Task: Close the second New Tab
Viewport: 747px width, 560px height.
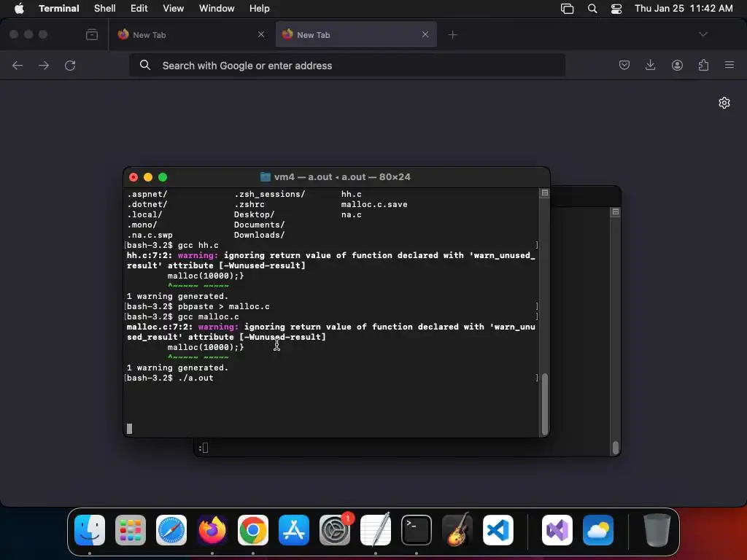Action: click(x=425, y=34)
